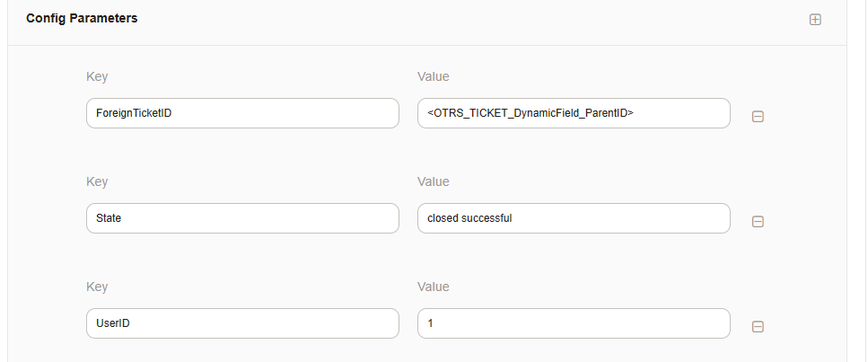Focus the State key input
Image resolution: width=868 pixels, height=362 pixels.
coord(242,218)
